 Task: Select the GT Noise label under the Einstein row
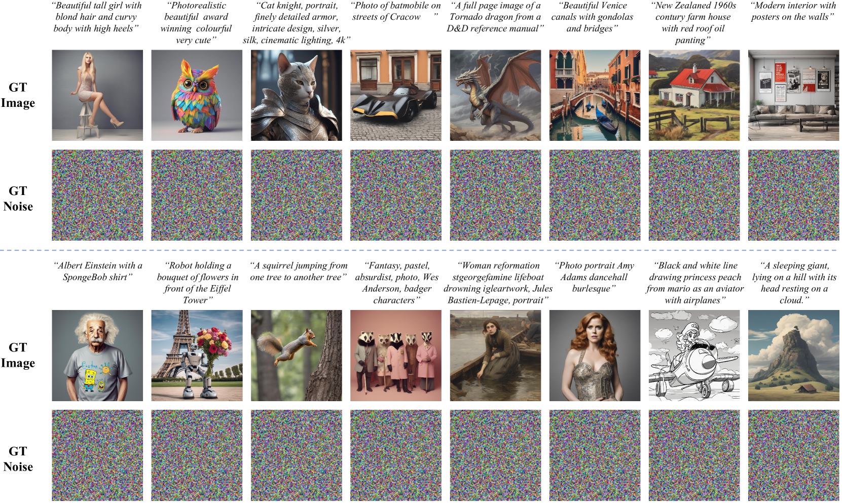coord(18,459)
